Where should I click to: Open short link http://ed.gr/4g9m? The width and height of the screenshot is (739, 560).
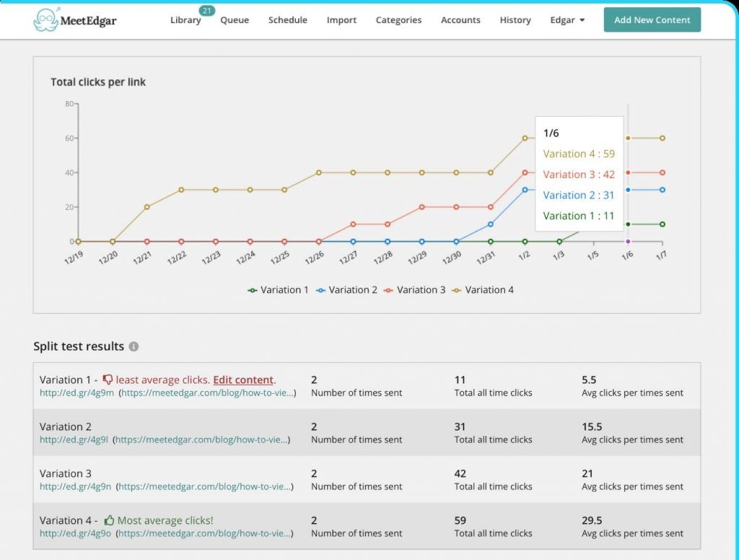pos(76,393)
